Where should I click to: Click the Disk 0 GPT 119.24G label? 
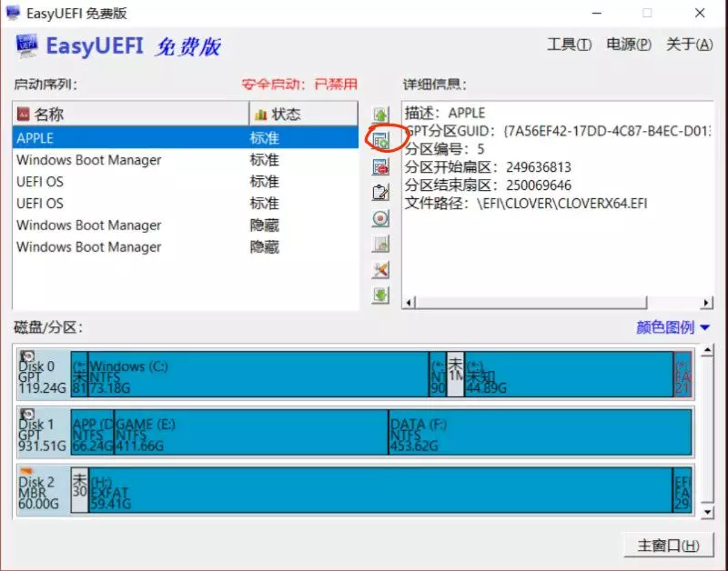[x=43, y=375]
